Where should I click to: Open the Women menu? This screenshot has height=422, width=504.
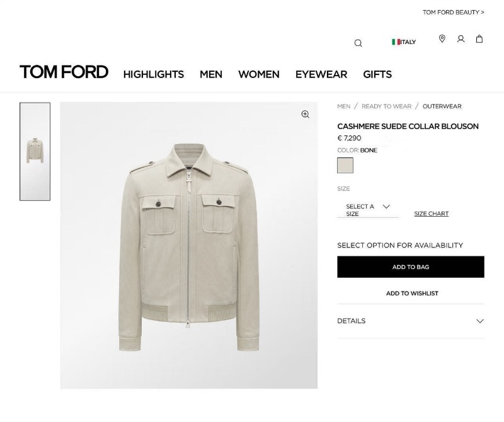[258, 74]
